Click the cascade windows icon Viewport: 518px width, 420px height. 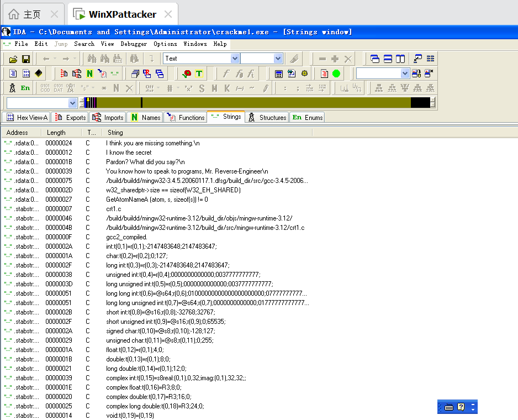(375, 59)
